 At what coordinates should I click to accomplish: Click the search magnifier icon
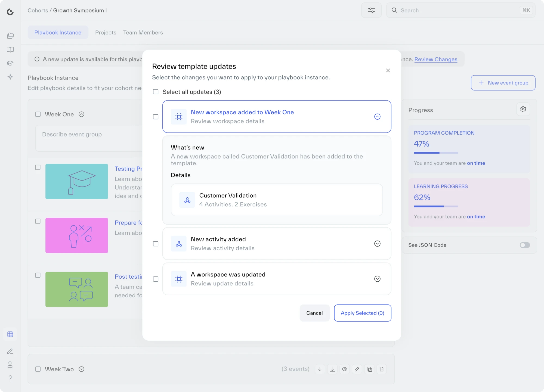coord(394,10)
